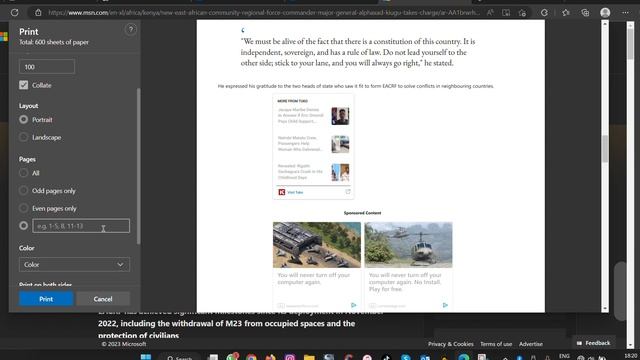Open File Explorer folder on taskbar
This screenshot has width=640, height=360.
point(309,357)
